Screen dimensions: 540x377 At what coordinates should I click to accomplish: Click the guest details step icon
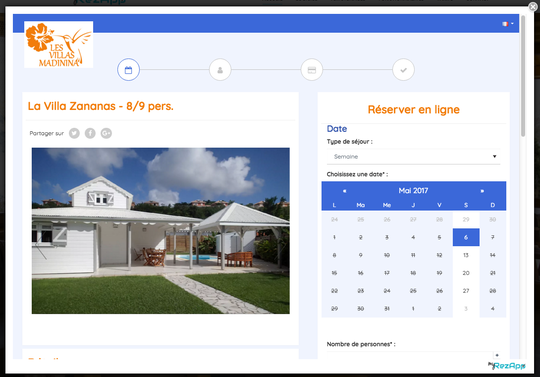tap(220, 70)
